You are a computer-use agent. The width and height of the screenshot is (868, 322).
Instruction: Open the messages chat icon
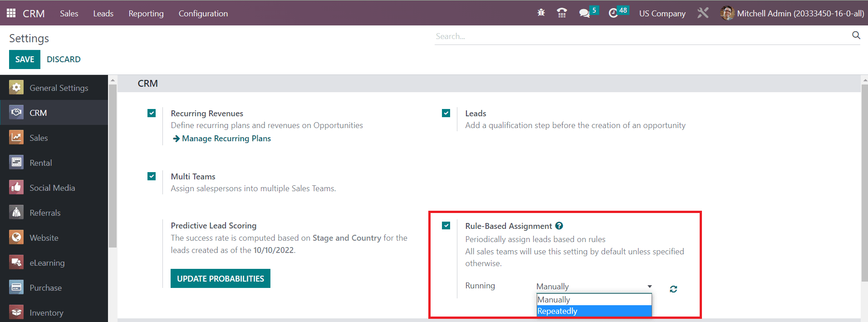pyautogui.click(x=584, y=13)
